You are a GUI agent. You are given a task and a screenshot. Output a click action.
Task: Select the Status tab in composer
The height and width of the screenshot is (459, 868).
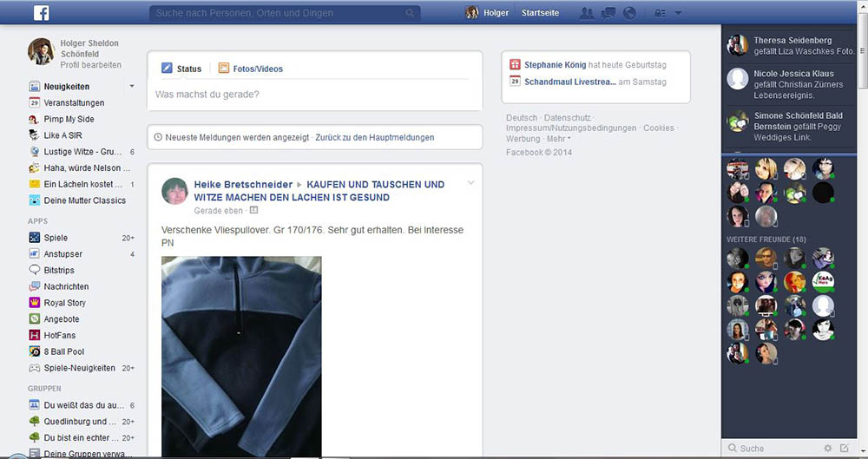[x=181, y=69]
